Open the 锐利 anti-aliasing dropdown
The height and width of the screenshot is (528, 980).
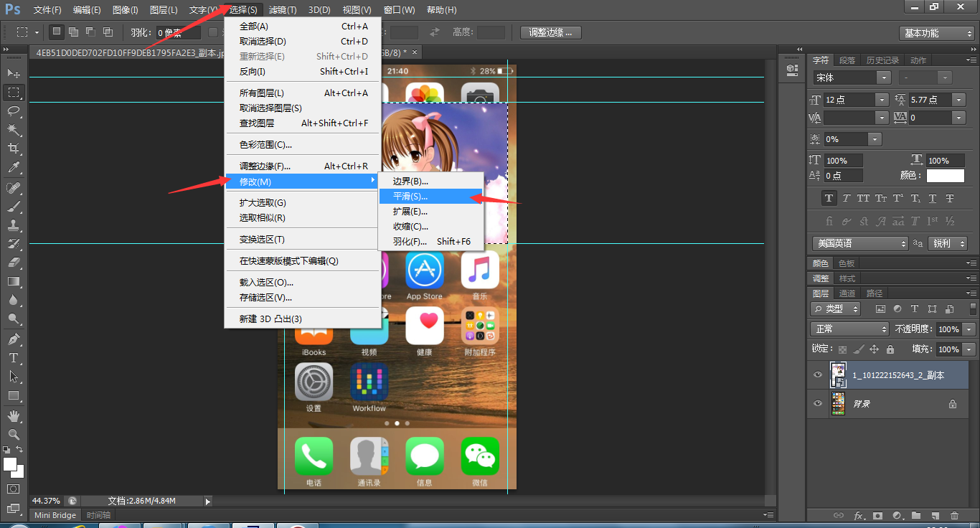947,243
